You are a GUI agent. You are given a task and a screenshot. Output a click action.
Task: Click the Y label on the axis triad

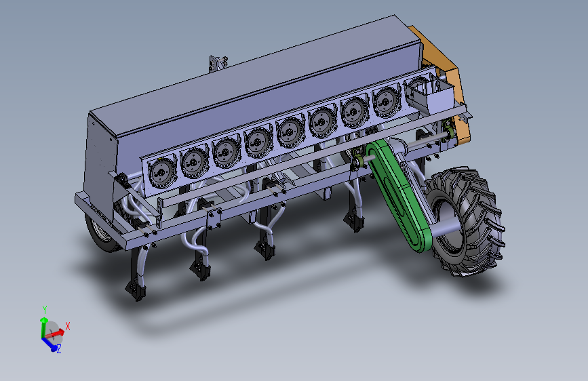coord(45,310)
